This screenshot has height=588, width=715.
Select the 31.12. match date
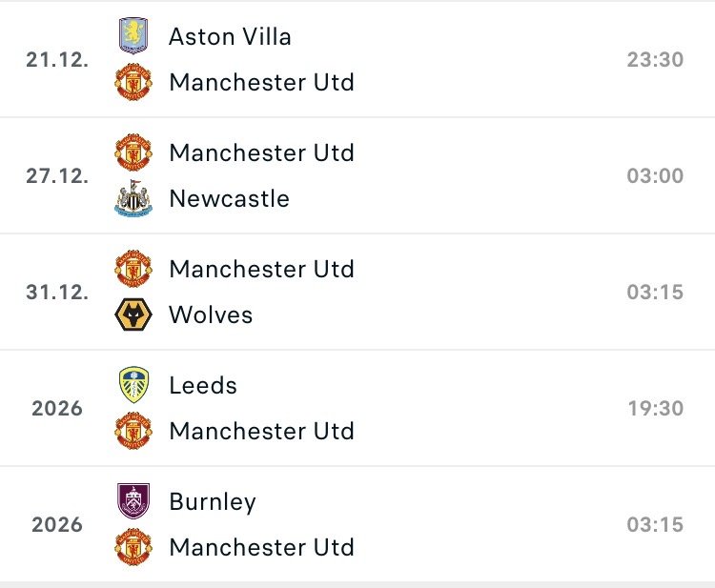[x=56, y=292]
